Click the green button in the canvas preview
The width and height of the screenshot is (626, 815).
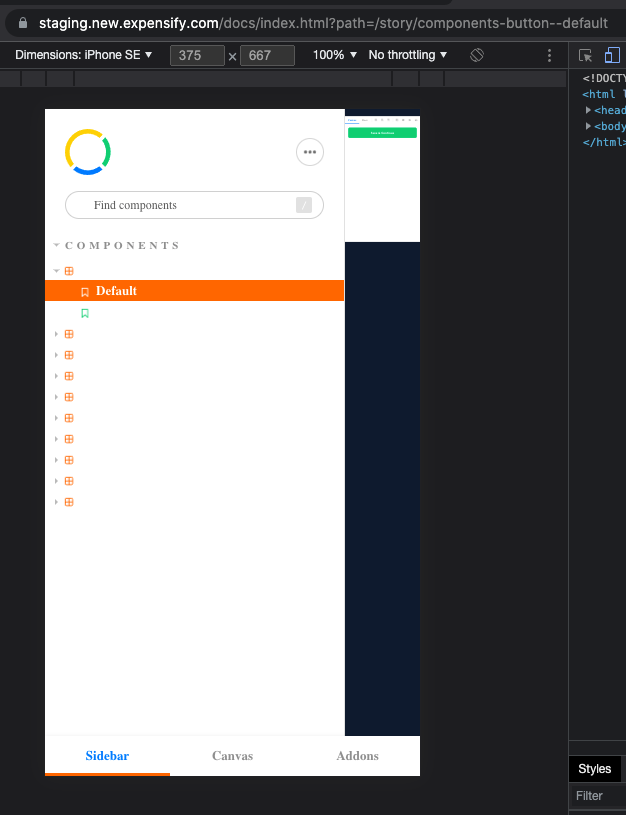coord(382,133)
